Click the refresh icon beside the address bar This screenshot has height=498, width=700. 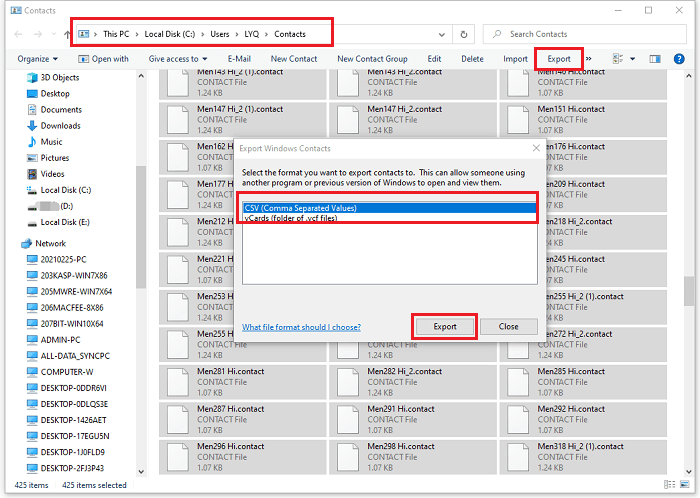(465, 34)
